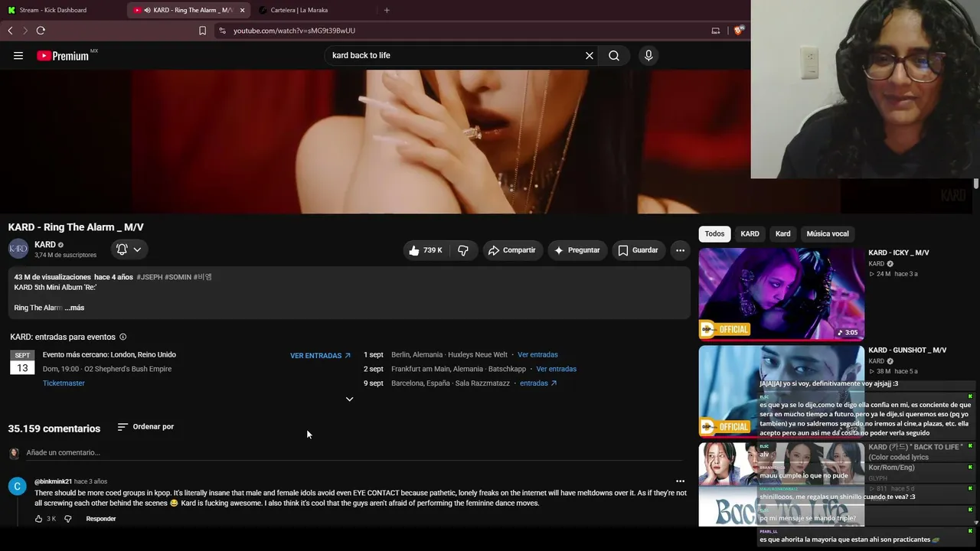Screen dimensions: 980x551
Task: Reply to @binkmink21 with Responder
Action: 101,519
